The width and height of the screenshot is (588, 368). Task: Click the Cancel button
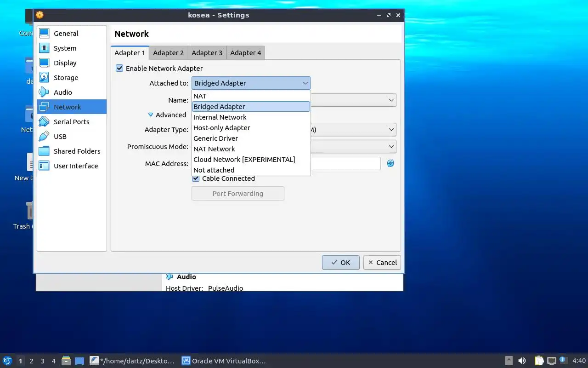pyautogui.click(x=382, y=263)
